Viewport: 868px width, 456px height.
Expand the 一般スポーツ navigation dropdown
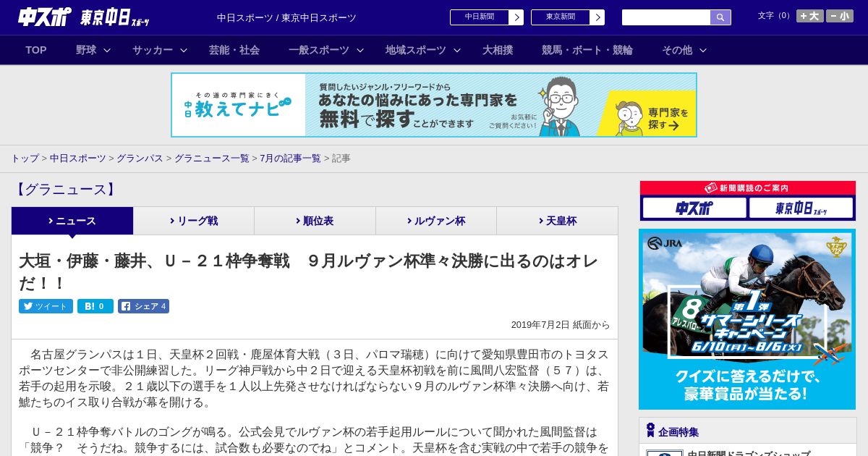tap(326, 50)
